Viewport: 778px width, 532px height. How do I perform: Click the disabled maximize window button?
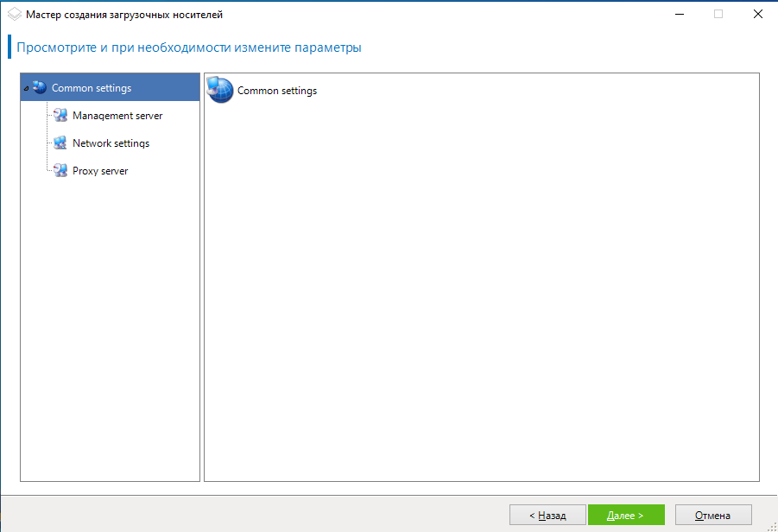coord(718,15)
